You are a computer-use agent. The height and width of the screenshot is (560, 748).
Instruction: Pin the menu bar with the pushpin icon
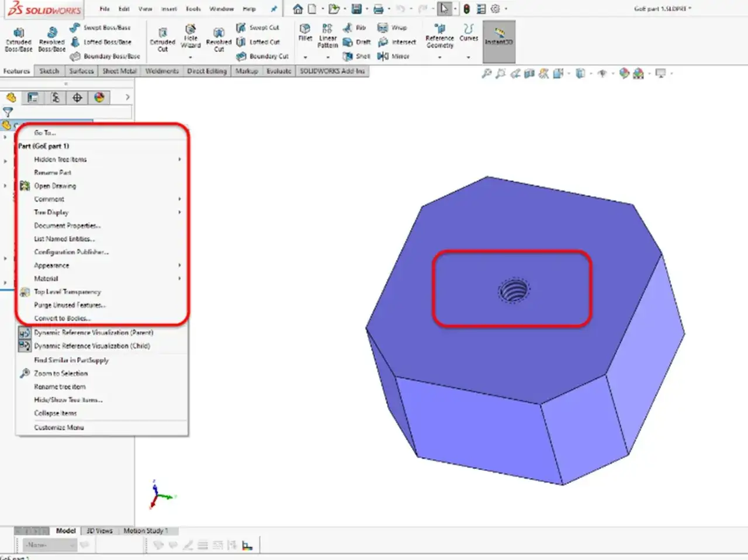coord(274,9)
